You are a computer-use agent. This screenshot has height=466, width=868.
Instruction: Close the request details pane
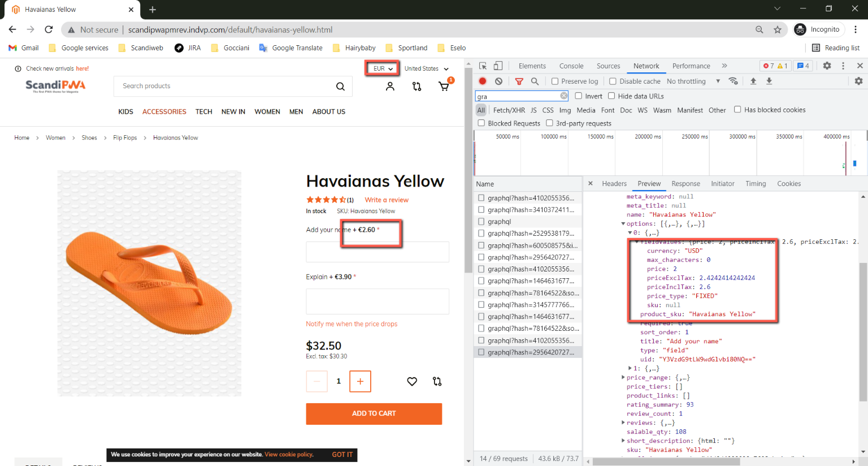[x=591, y=184]
